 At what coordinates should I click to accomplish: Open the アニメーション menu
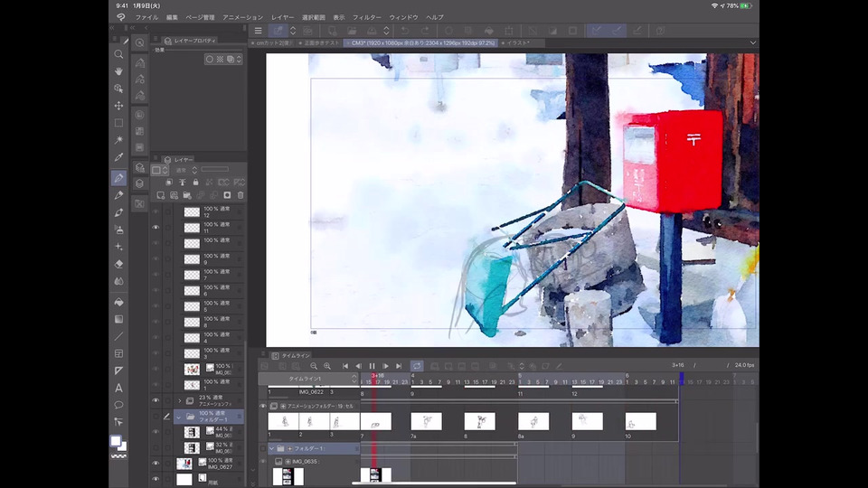pos(242,17)
